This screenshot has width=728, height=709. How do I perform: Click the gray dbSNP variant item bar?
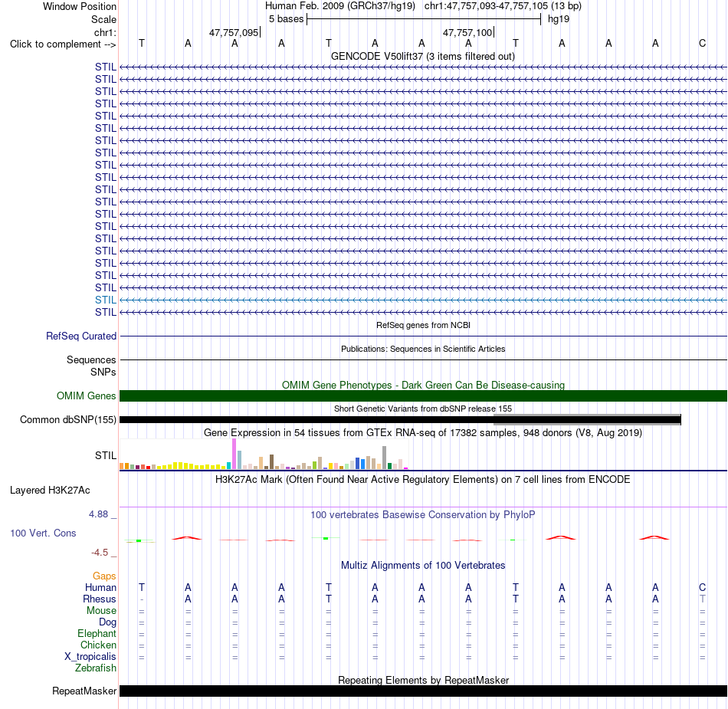tap(587, 420)
